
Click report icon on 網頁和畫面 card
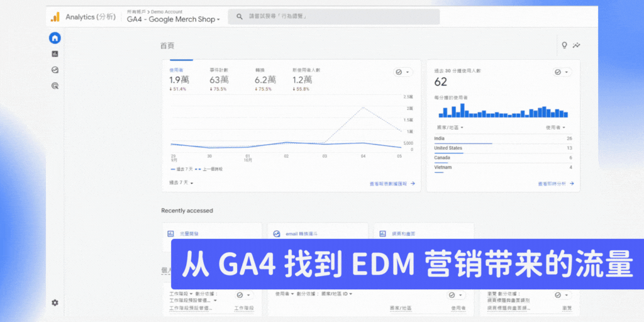[382, 234]
